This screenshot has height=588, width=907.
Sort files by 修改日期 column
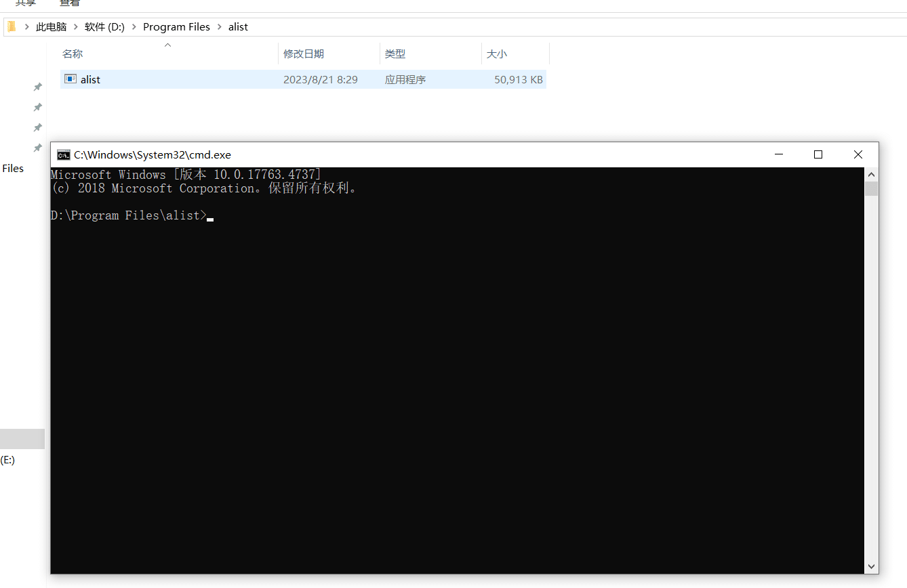coord(303,54)
